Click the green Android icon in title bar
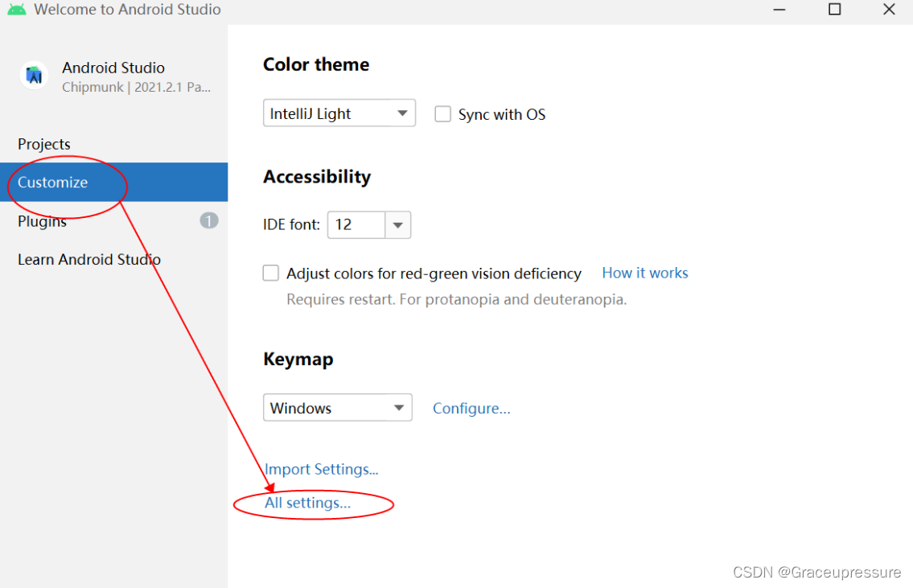The height and width of the screenshot is (588, 913). [17, 10]
